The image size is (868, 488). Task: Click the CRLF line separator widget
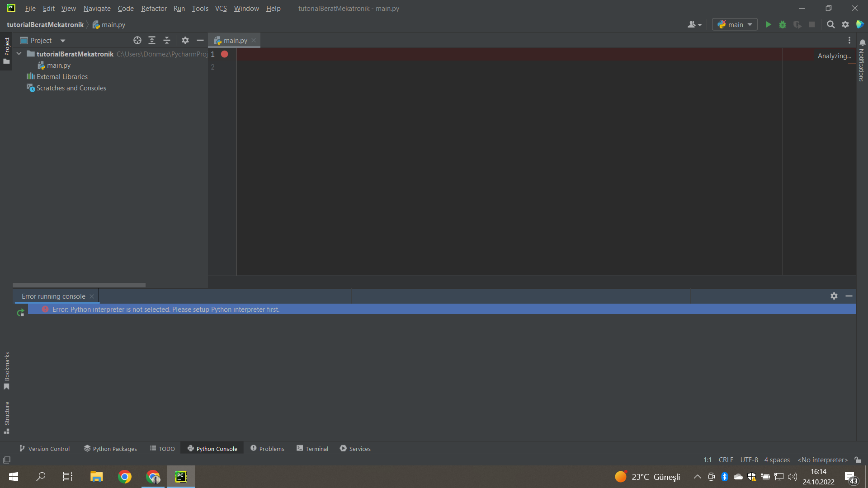coord(726,460)
